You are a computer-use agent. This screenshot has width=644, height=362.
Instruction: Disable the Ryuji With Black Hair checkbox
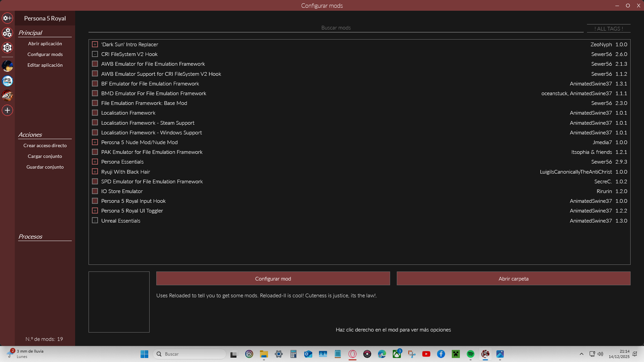coord(95,172)
